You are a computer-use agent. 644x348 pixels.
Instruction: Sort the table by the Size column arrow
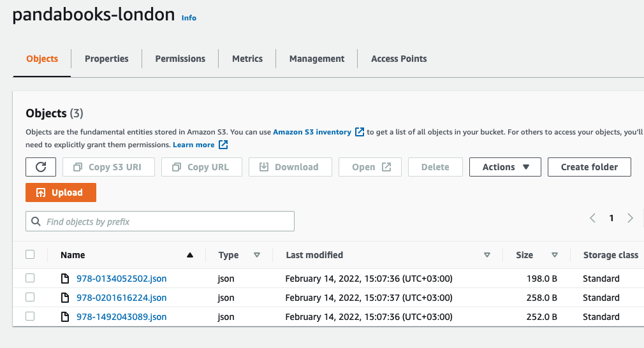555,255
